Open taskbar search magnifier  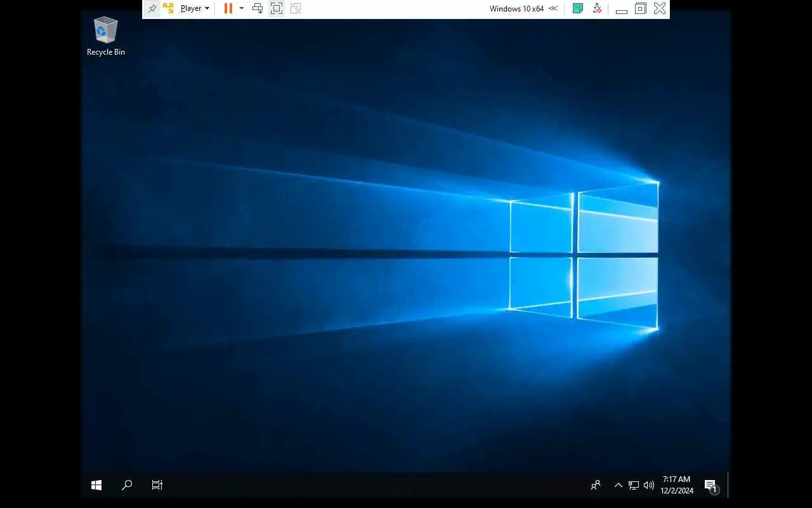127,485
